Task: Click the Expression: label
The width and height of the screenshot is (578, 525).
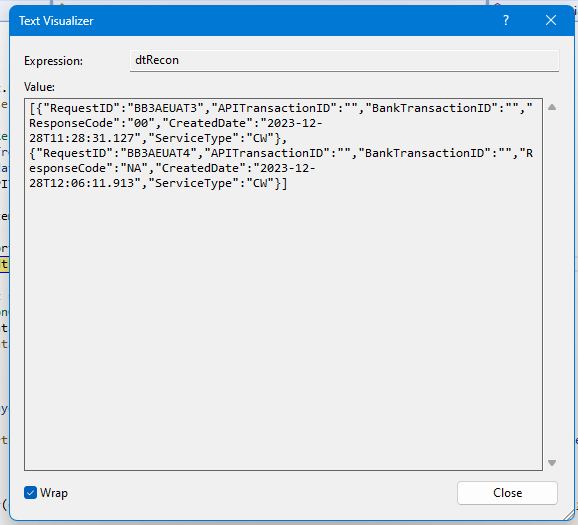Action: (53, 61)
